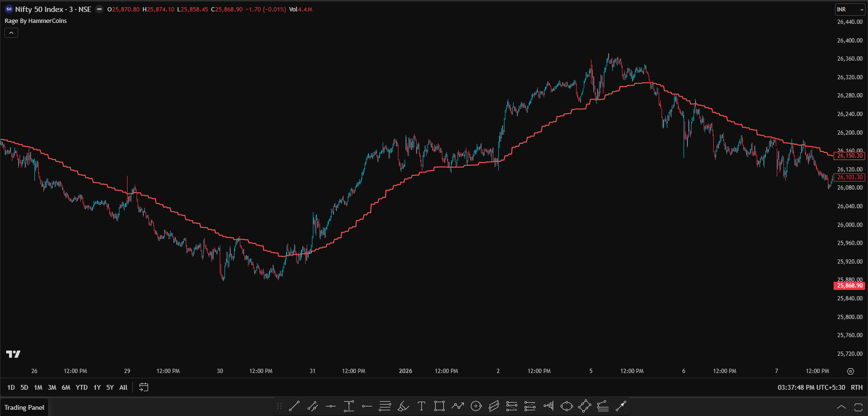Expand the bottom panel with up chevron
Screen dimensions: 868x416
coord(841,407)
